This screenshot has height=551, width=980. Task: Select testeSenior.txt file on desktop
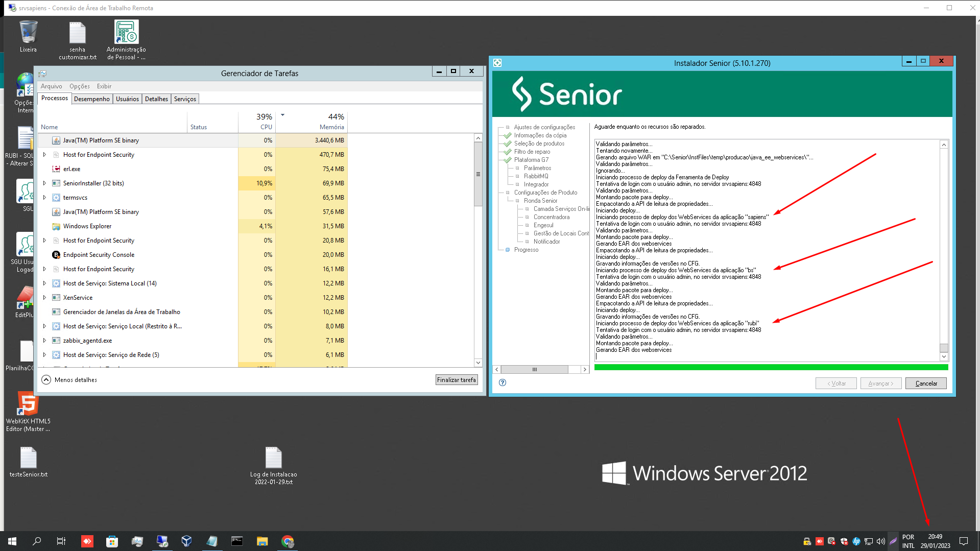point(28,462)
